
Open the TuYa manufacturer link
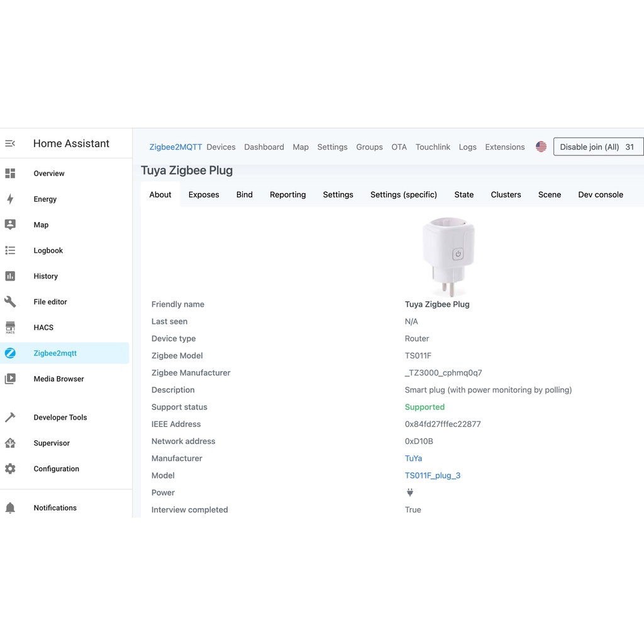(413, 458)
